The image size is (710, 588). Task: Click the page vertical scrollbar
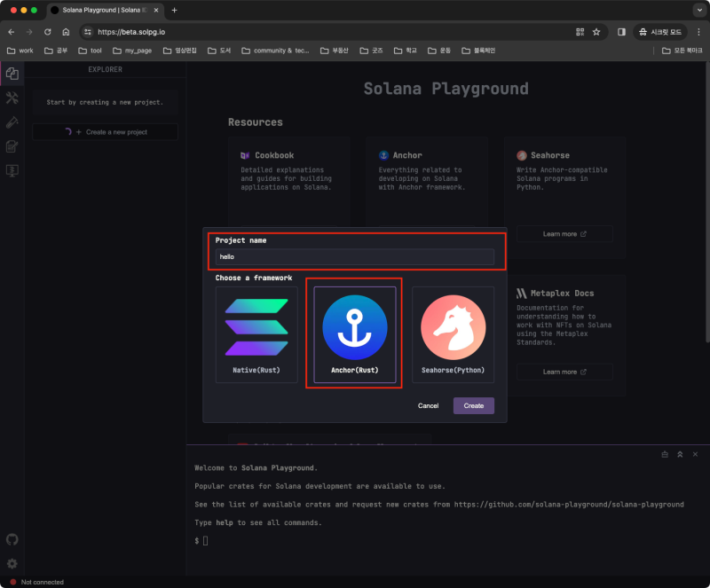pos(707,202)
